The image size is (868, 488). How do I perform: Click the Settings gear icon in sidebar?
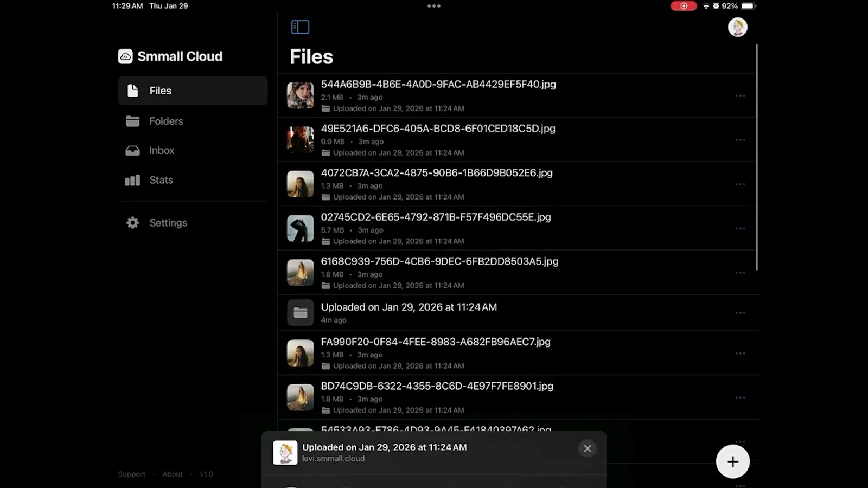132,223
